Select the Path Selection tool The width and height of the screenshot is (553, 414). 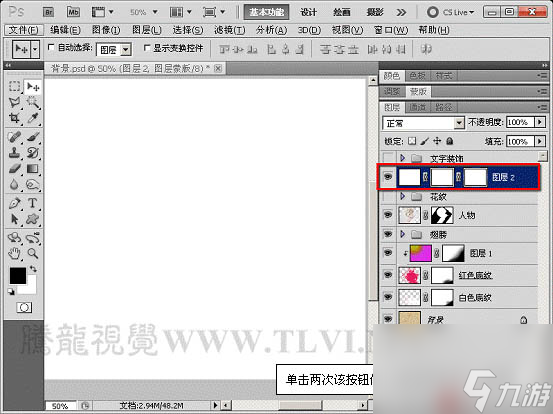pyautogui.click(x=14, y=219)
